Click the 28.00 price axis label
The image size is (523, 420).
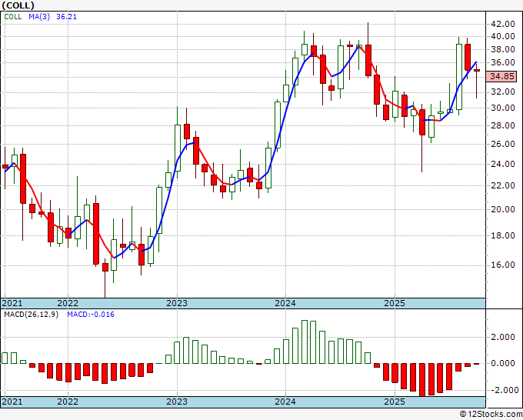(502, 125)
